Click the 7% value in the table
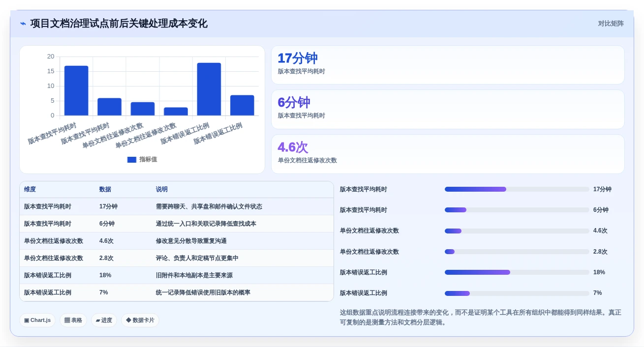644x347 pixels. click(104, 292)
